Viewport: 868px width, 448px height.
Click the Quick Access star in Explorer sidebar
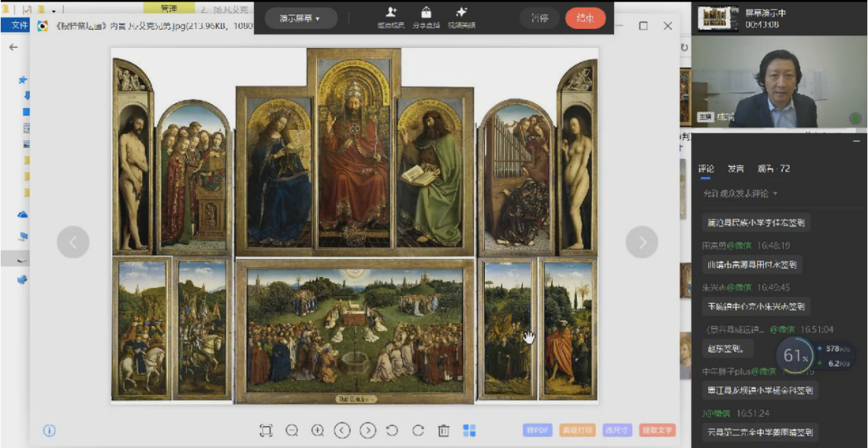[x=23, y=80]
